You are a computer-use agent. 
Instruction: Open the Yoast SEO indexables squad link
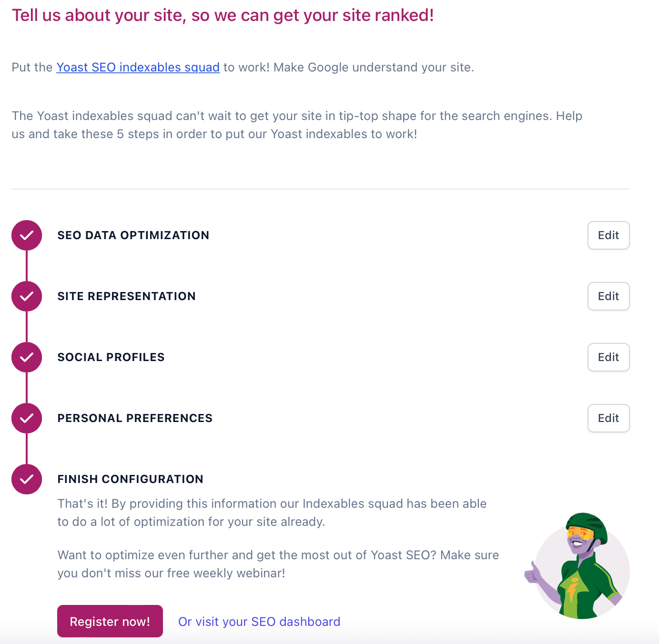coord(138,67)
